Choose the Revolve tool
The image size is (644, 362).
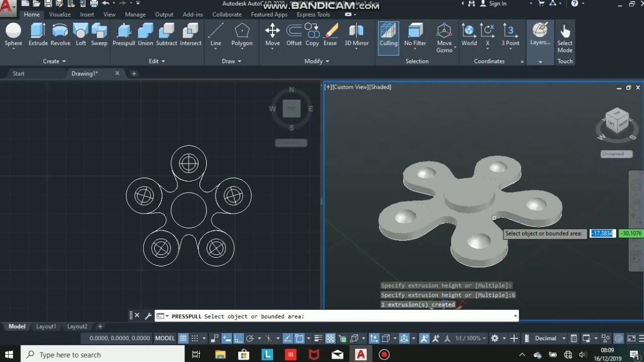(60, 35)
